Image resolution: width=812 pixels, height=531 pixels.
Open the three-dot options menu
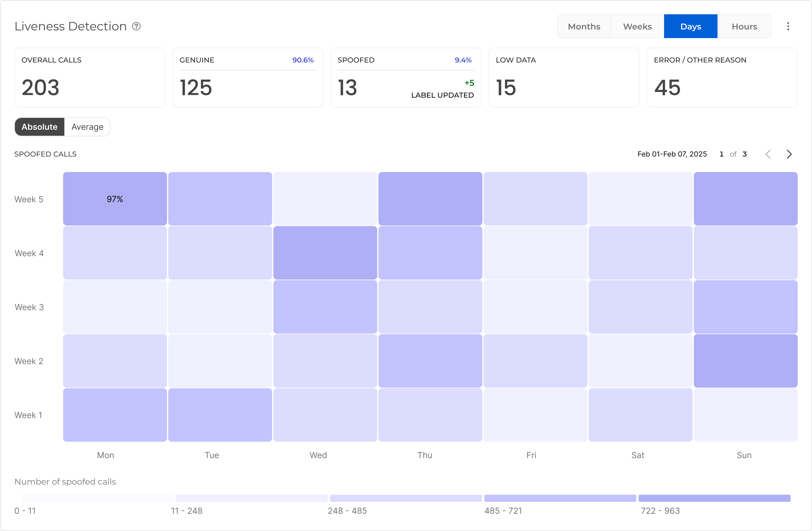pos(788,26)
